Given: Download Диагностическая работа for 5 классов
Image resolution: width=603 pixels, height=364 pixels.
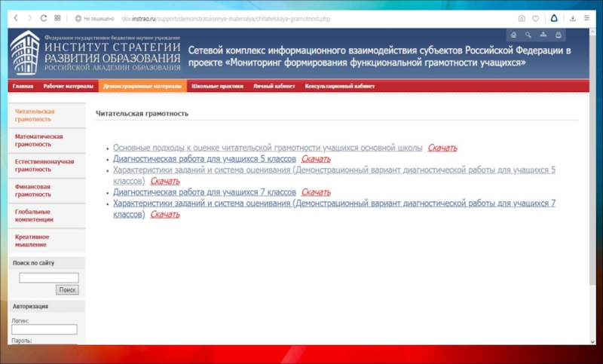Looking at the screenshot, I should [316, 159].
